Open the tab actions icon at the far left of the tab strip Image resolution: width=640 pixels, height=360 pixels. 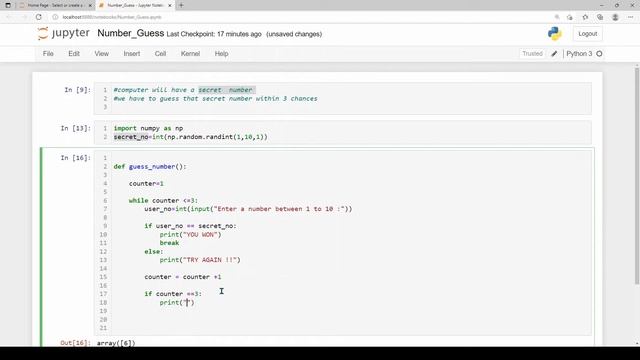click(x=8, y=5)
